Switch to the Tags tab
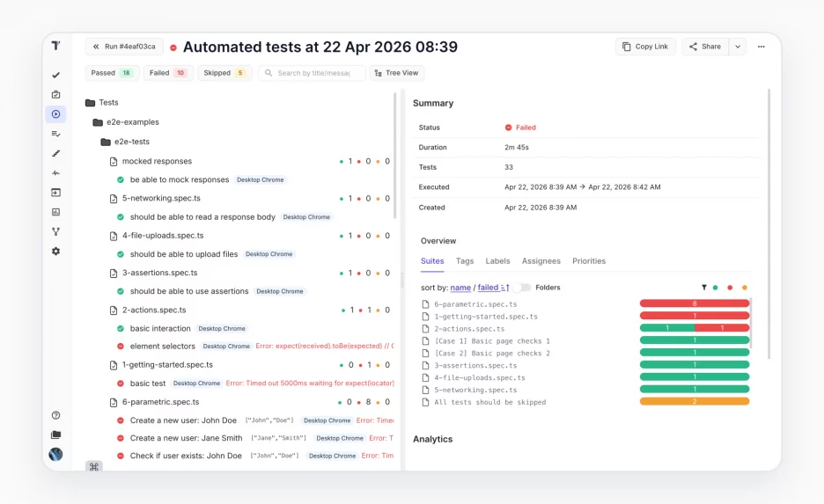 (x=465, y=261)
